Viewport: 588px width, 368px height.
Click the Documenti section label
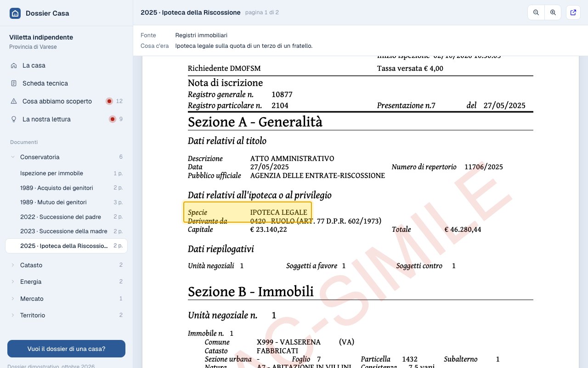[x=24, y=142]
